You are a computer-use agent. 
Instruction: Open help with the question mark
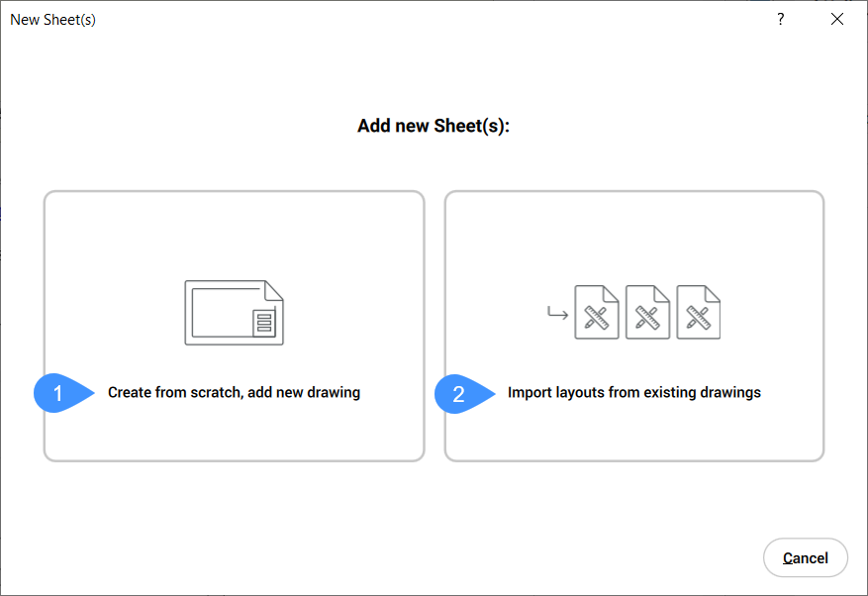tap(780, 20)
